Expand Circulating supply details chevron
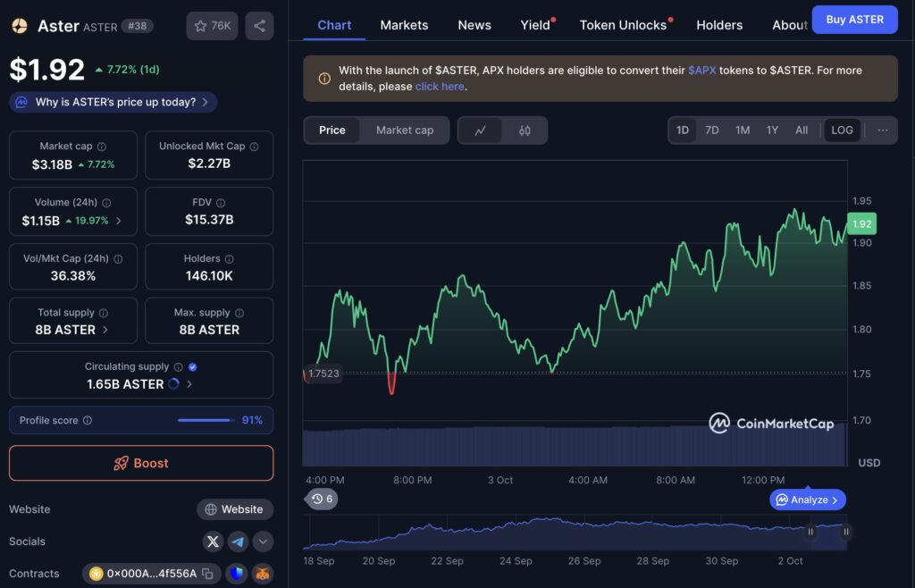Screen dimensions: 915x588 click(189, 384)
